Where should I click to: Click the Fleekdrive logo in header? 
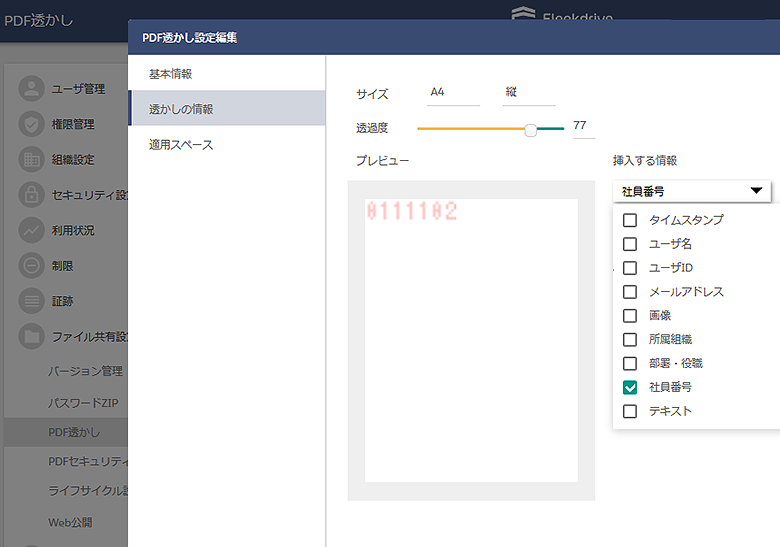pos(562,14)
